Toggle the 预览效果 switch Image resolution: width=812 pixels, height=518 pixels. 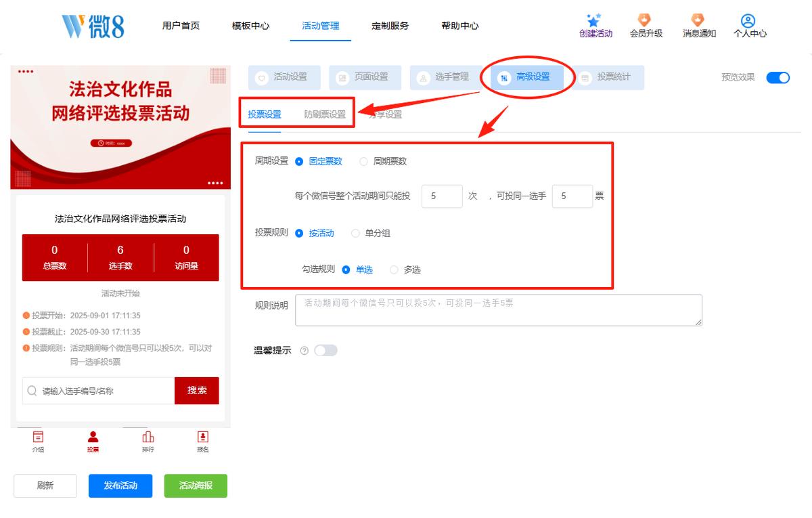coord(778,77)
